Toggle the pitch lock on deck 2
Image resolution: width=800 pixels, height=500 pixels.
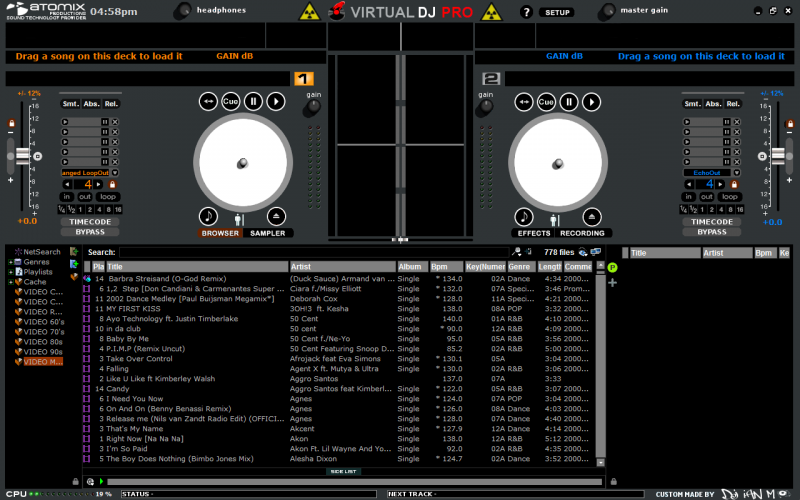(x=790, y=123)
